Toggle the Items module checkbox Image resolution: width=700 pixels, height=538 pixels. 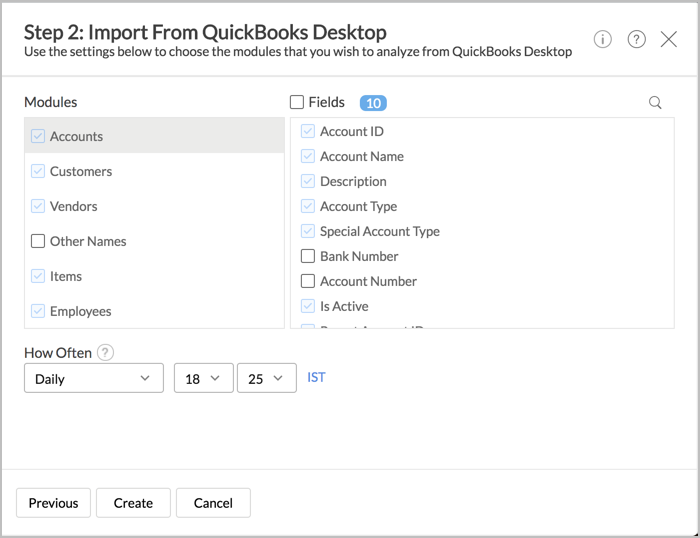38,276
